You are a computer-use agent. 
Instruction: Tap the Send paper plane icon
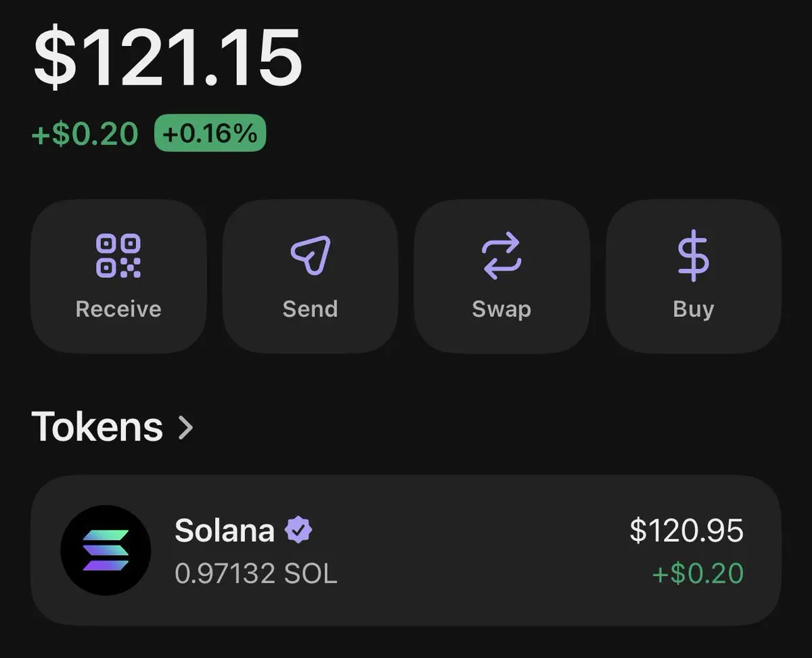point(310,256)
